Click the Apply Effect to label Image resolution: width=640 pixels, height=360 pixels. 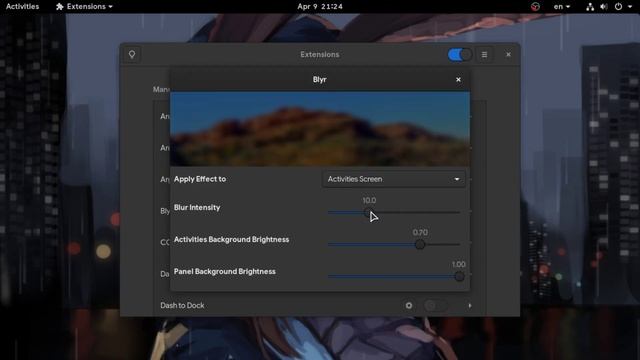pos(200,179)
